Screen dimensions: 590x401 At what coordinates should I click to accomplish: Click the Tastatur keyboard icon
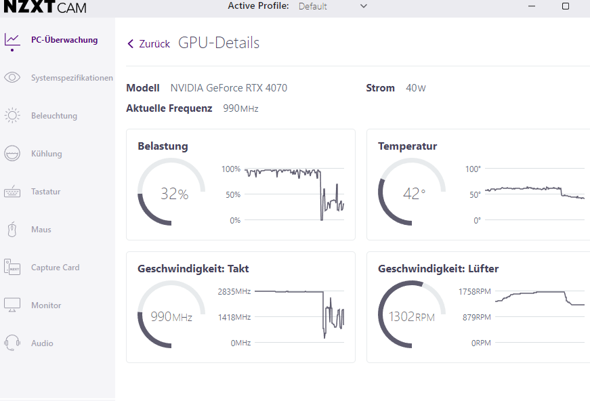click(x=12, y=191)
